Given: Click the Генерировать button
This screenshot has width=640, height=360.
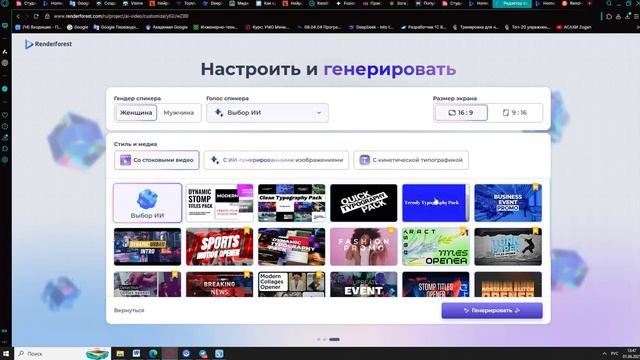Looking at the screenshot, I should tap(492, 311).
